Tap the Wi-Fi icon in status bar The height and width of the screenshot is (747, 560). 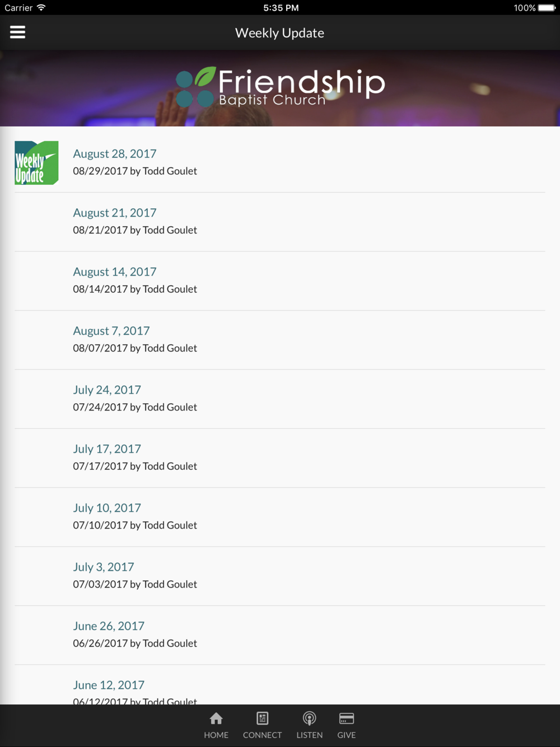point(41,8)
